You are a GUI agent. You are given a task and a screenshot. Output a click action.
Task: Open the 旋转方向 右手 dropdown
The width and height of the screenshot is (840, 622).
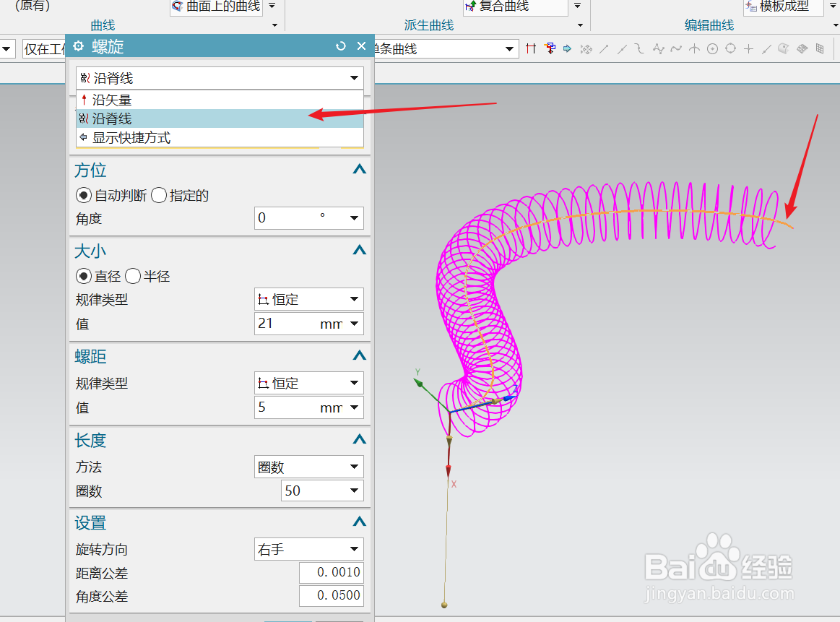(x=309, y=550)
